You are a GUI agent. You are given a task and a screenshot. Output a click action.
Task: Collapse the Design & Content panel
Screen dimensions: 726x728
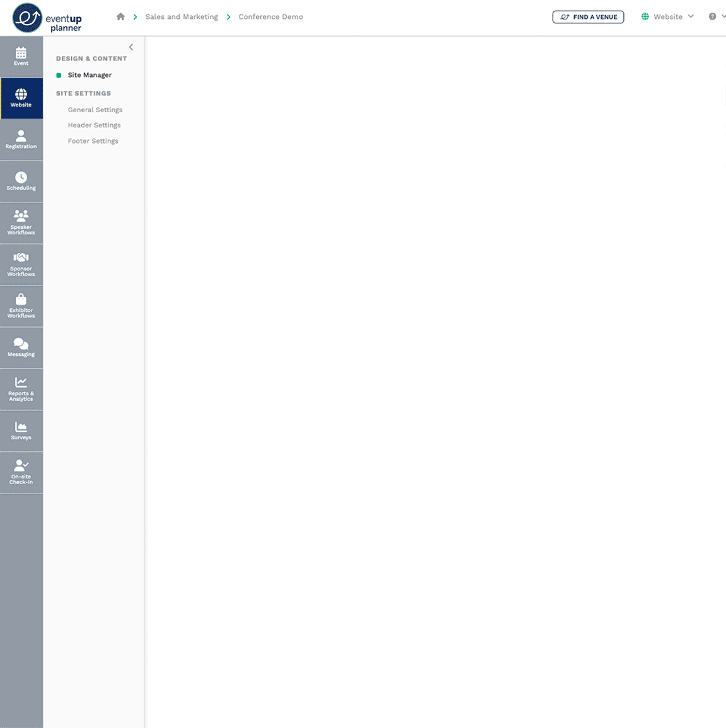click(131, 47)
